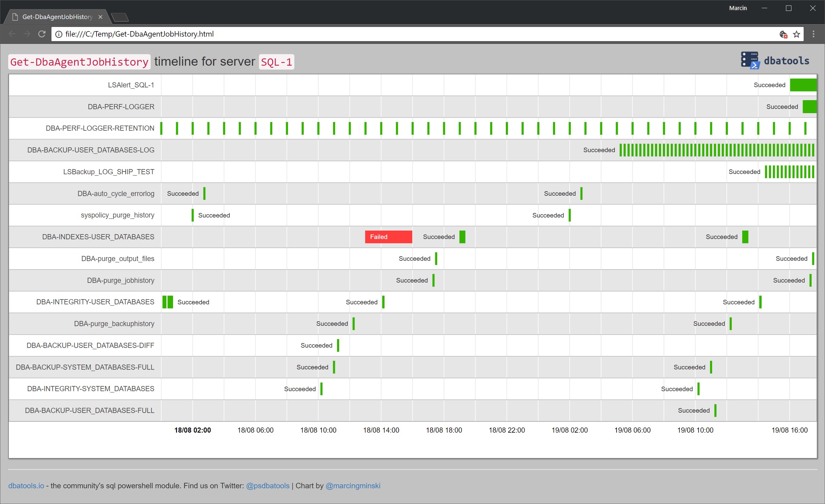The image size is (825, 504).
Task: Select the Get-DbaAgentJobHistory browser tab
Action: point(57,17)
